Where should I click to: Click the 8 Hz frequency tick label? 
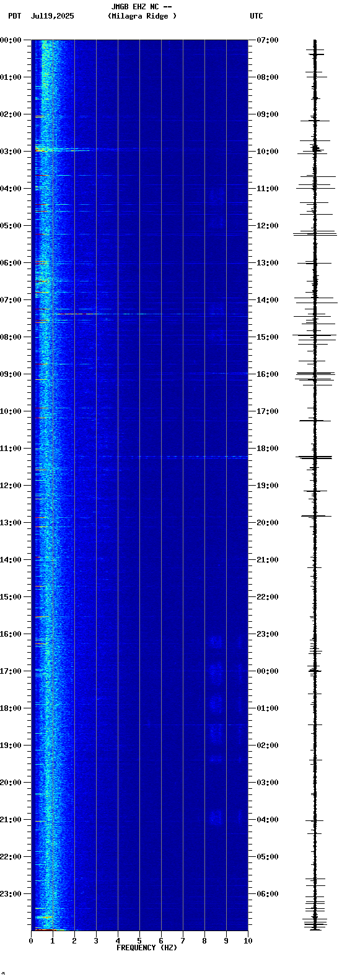(204, 941)
